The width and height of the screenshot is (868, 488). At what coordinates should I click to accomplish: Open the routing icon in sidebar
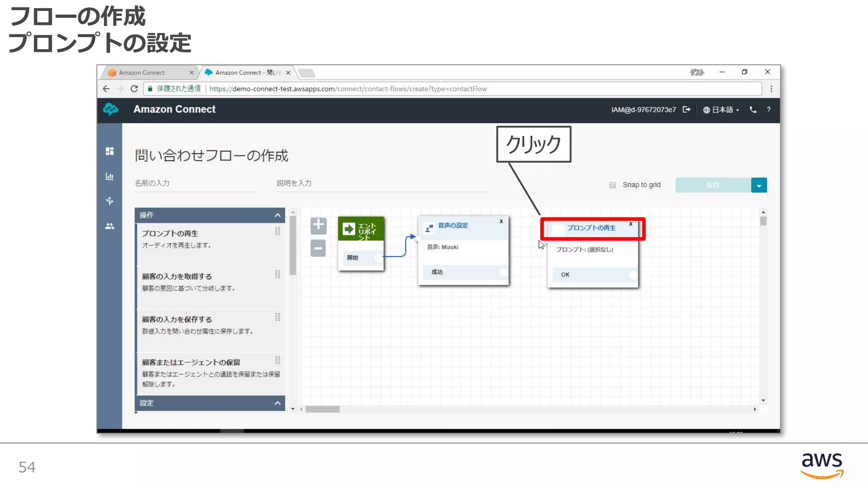[109, 201]
